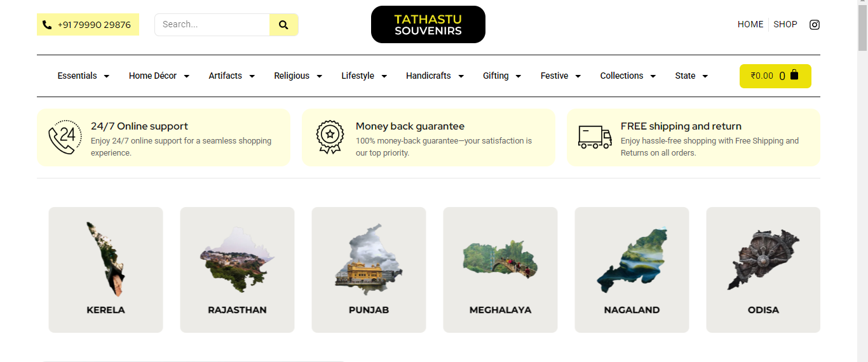Open the SHOP menu link

pyautogui.click(x=785, y=25)
